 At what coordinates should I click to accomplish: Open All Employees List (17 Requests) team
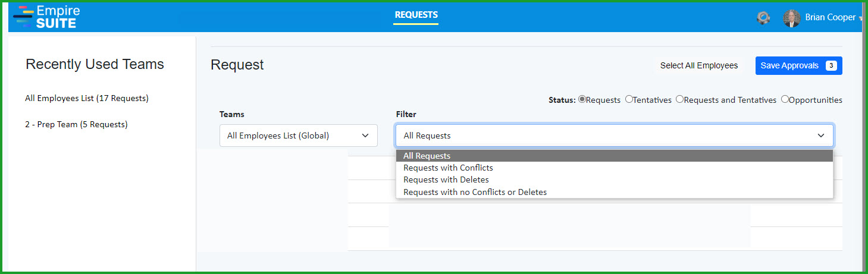point(87,98)
